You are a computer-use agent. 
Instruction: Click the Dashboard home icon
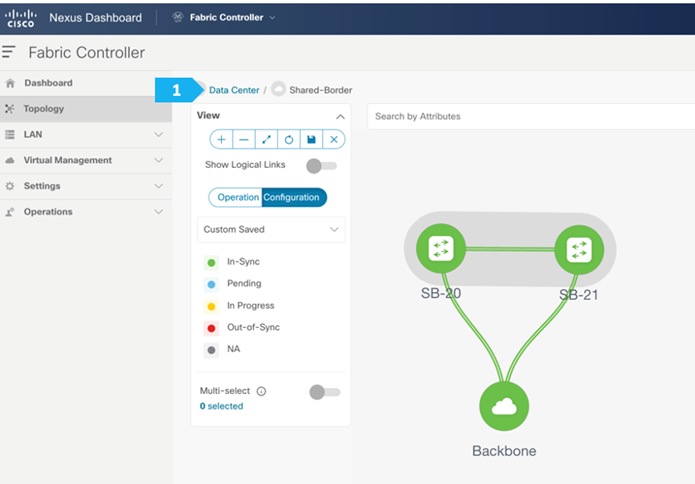(x=10, y=83)
